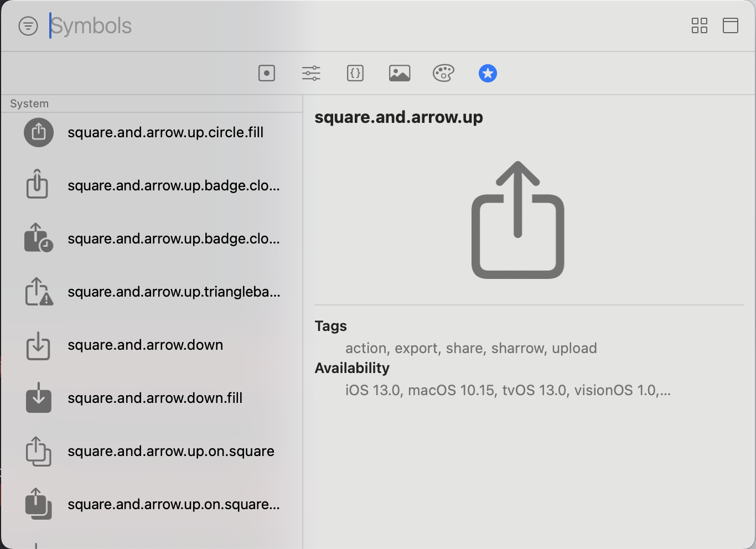Open the Views library tab
The width and height of the screenshot is (756, 549).
tap(267, 73)
